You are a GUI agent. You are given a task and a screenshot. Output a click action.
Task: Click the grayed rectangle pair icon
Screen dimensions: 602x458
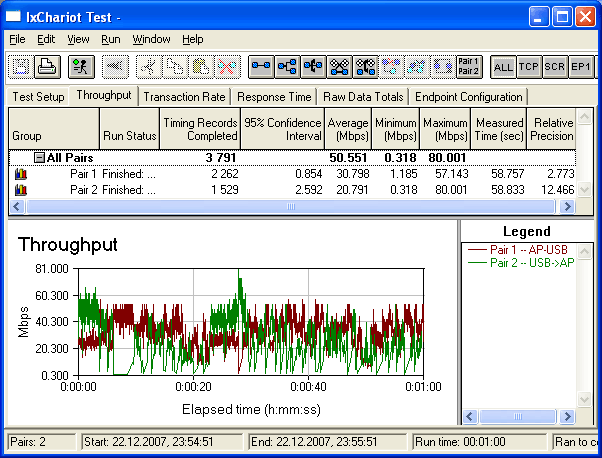point(443,67)
